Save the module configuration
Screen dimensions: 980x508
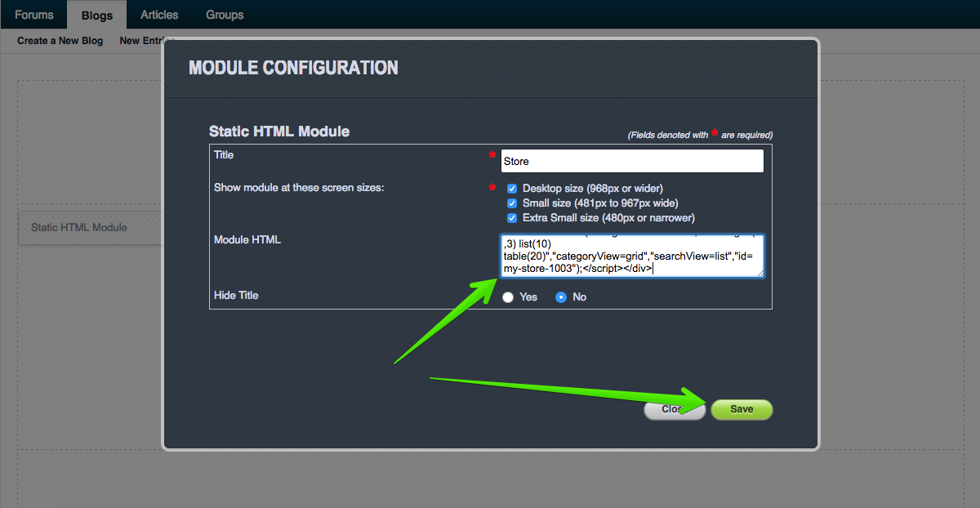[x=742, y=409]
